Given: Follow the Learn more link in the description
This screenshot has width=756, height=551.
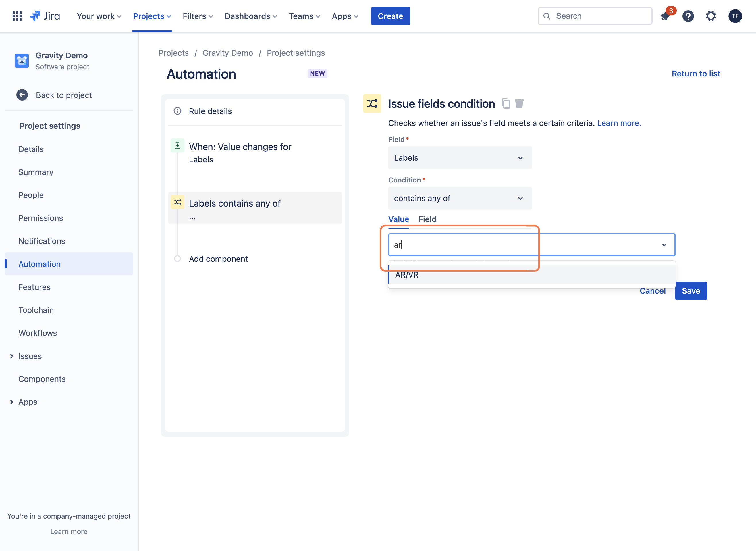Looking at the screenshot, I should click(x=619, y=123).
